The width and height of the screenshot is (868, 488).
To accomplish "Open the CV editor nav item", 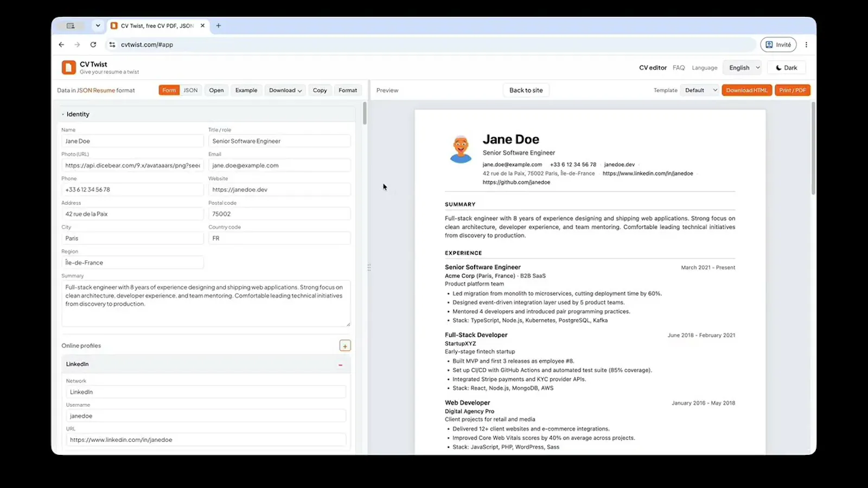I will [x=653, y=68].
